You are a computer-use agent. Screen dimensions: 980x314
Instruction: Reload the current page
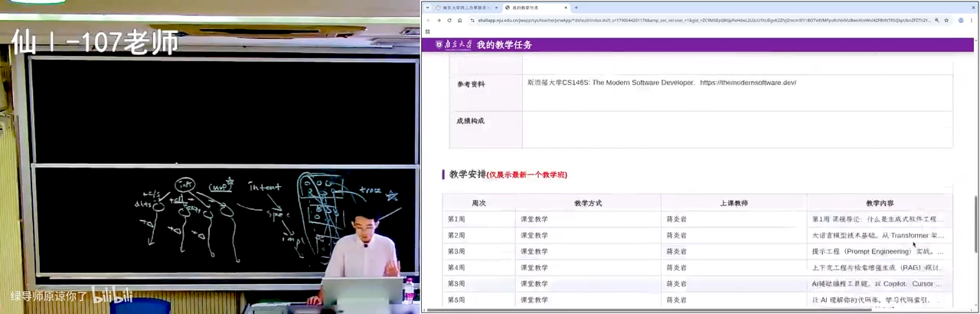[x=449, y=20]
